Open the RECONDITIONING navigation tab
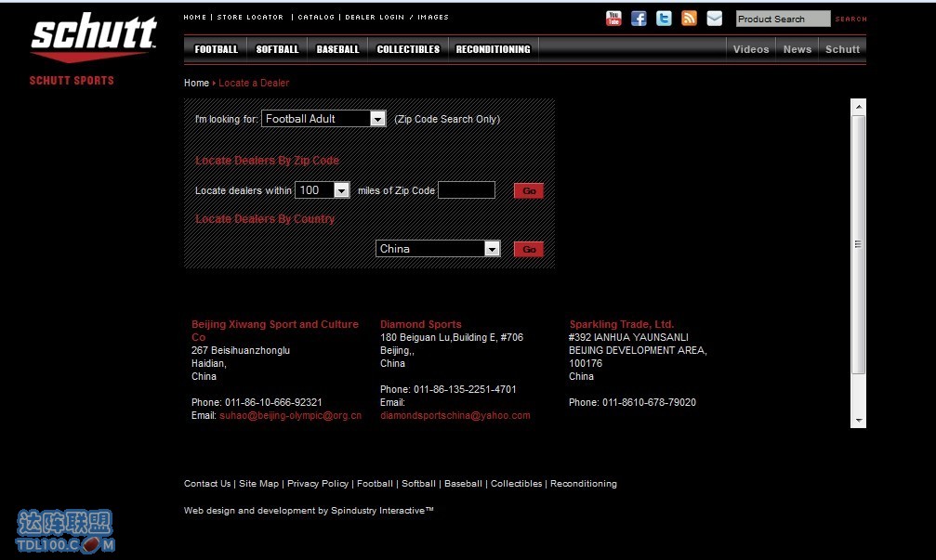The height and width of the screenshot is (560, 936). point(493,49)
